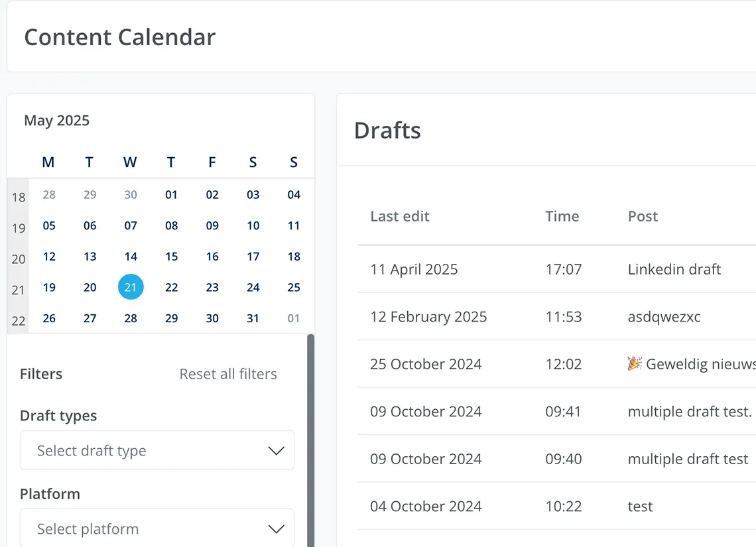This screenshot has height=547, width=756.
Task: Choose May 01 in the calendar
Action: click(171, 195)
